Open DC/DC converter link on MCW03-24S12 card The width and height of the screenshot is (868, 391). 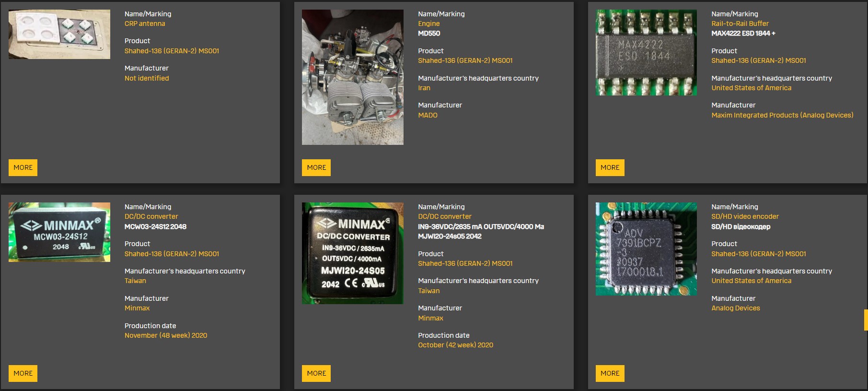[151, 216]
